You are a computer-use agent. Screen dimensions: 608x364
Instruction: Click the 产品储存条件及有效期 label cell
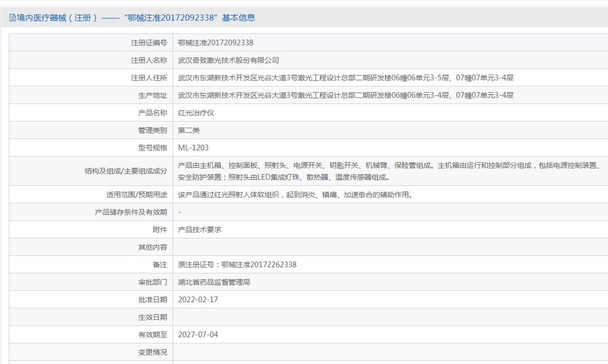click(x=91, y=212)
